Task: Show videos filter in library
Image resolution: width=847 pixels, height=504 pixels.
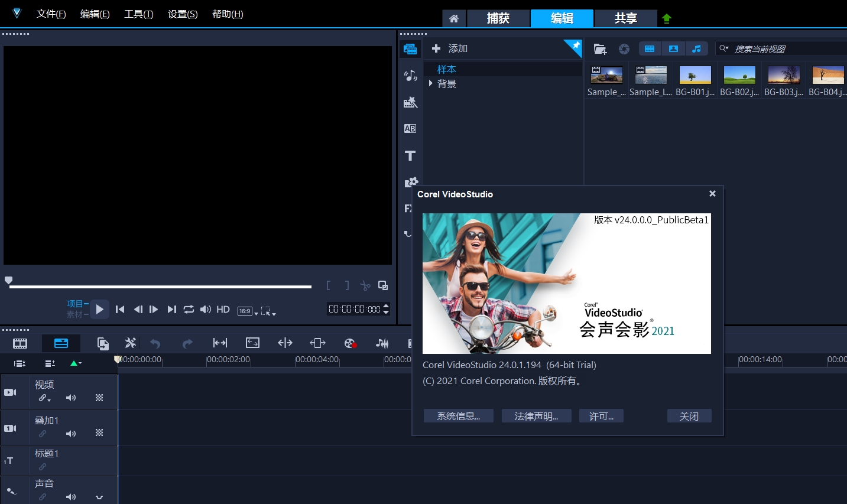Action: [650, 49]
